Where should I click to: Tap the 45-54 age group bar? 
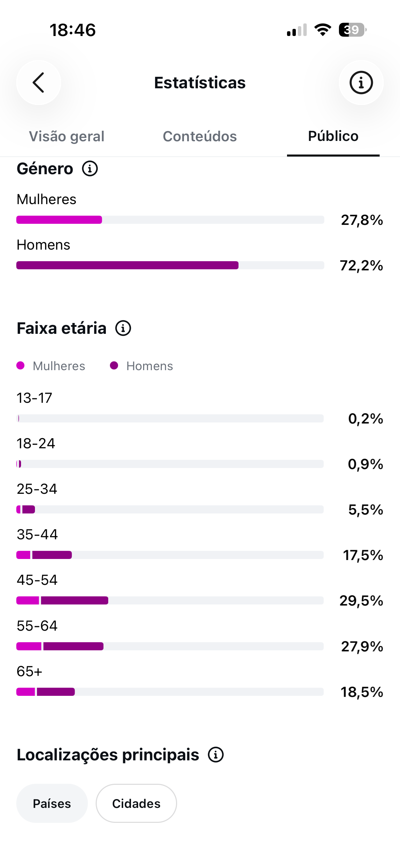(x=170, y=600)
